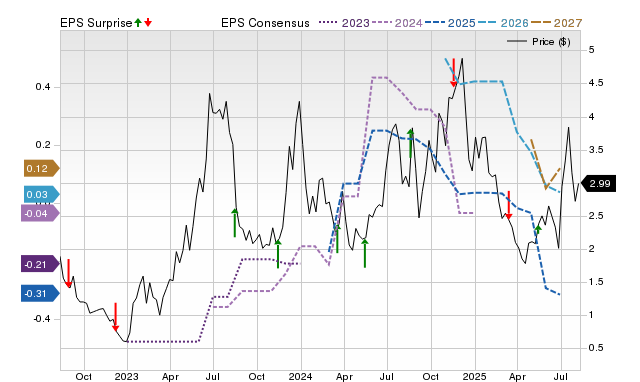
Task: Click the 2023 x-axis label
Action: pos(127,376)
